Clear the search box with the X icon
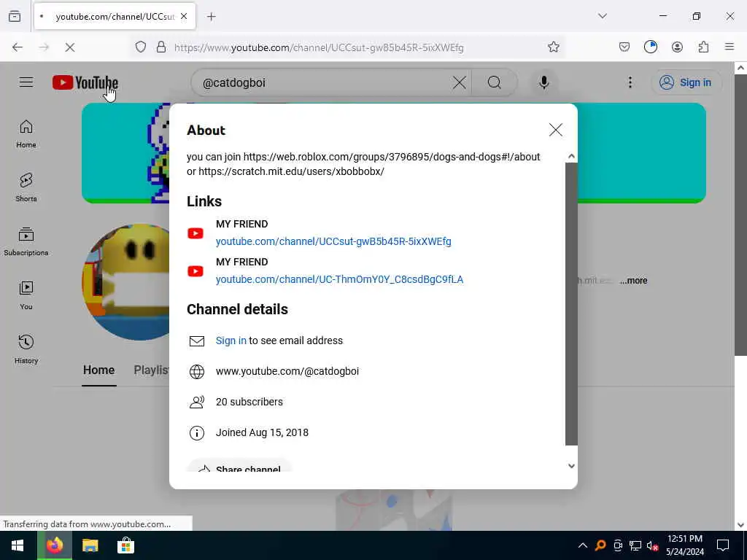Screen dimensions: 747x560 pyautogui.click(x=460, y=82)
